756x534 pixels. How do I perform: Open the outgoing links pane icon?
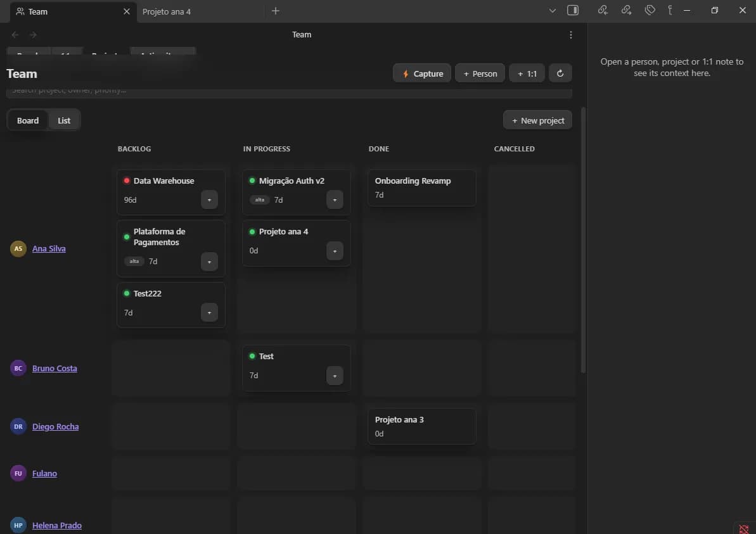click(x=626, y=10)
